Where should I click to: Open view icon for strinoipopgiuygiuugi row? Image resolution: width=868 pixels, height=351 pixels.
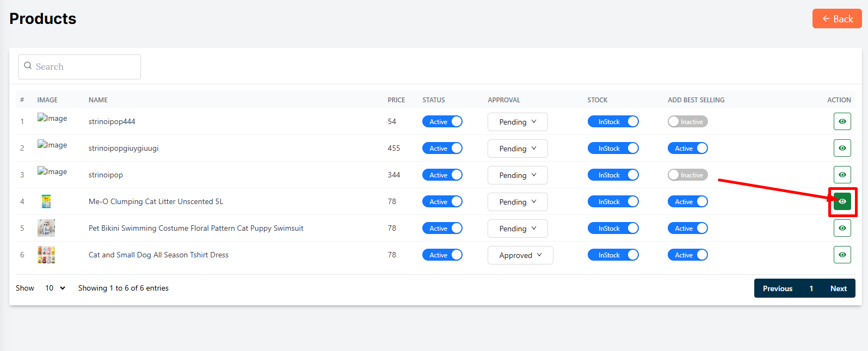(x=842, y=148)
